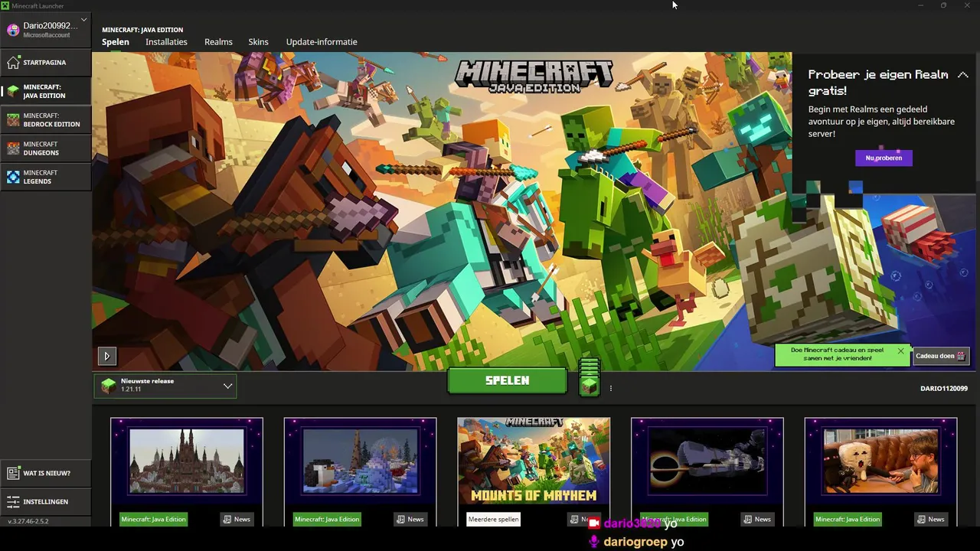Click News tag on castle card
The height and width of the screenshot is (551, 980).
click(237, 519)
